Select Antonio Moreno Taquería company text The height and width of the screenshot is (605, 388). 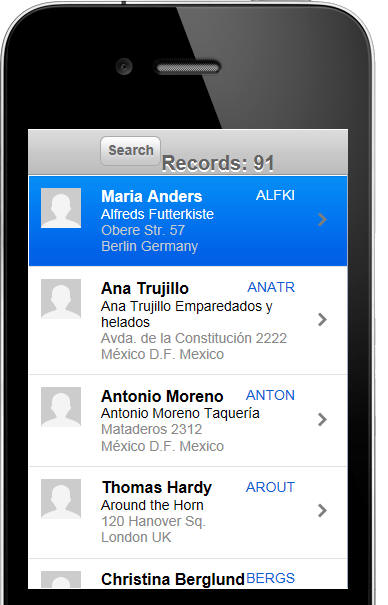pos(180,413)
